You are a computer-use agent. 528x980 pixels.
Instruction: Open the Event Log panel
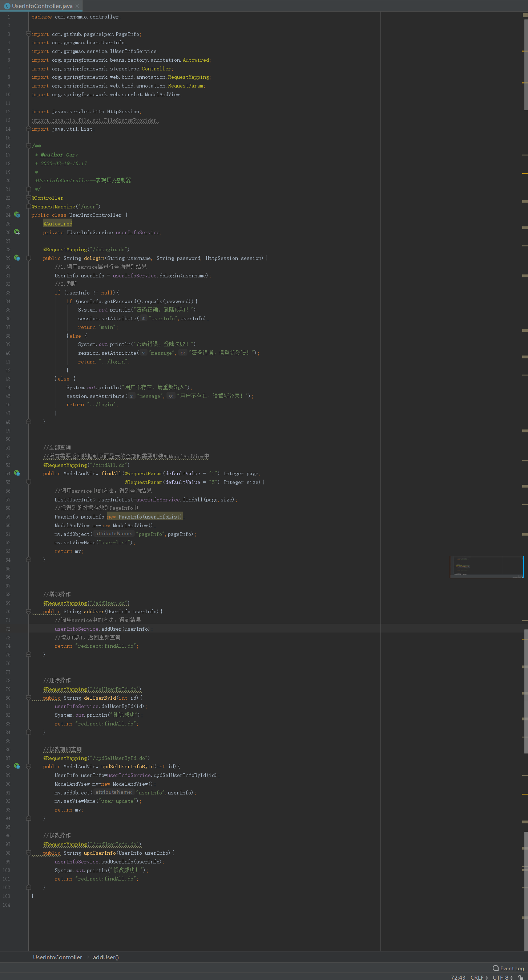tap(508, 968)
